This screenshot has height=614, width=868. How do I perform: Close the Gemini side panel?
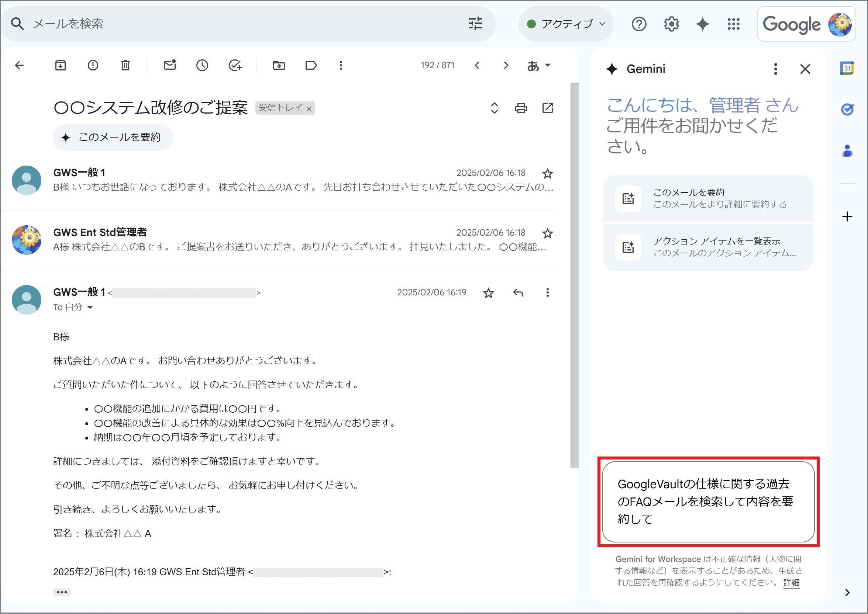pyautogui.click(x=805, y=69)
